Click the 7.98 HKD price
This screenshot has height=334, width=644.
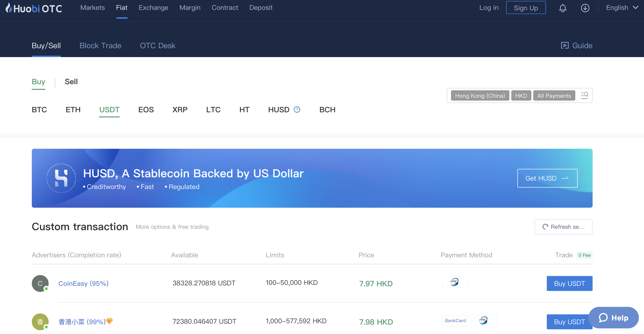[x=376, y=322]
